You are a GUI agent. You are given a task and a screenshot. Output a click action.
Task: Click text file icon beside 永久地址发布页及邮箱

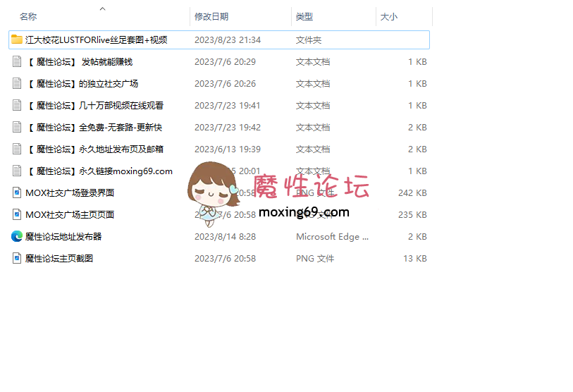click(17, 149)
